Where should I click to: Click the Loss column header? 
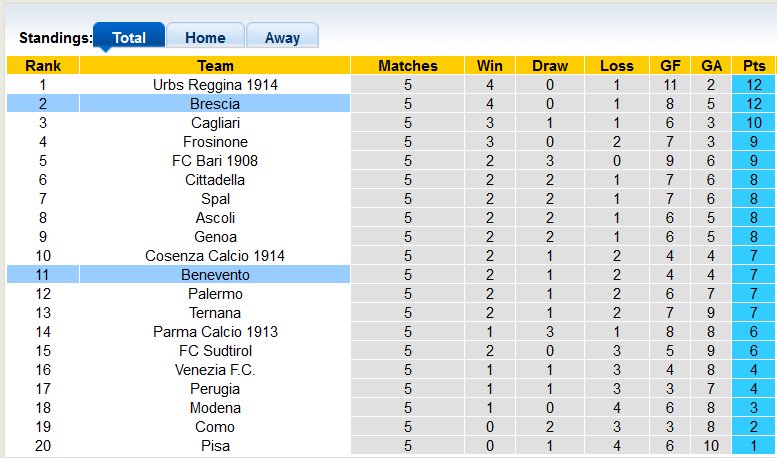pyautogui.click(x=617, y=66)
